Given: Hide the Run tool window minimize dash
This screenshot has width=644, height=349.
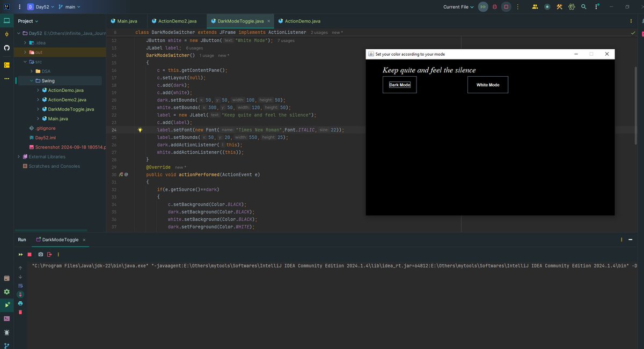Looking at the screenshot, I should pyautogui.click(x=632, y=240).
